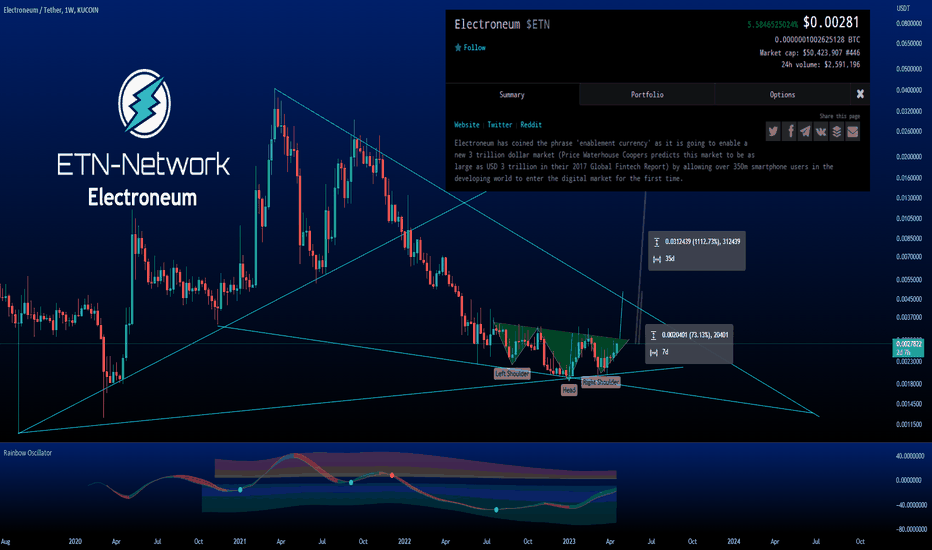Click the 0.0400000 price axis label

(x=909, y=90)
